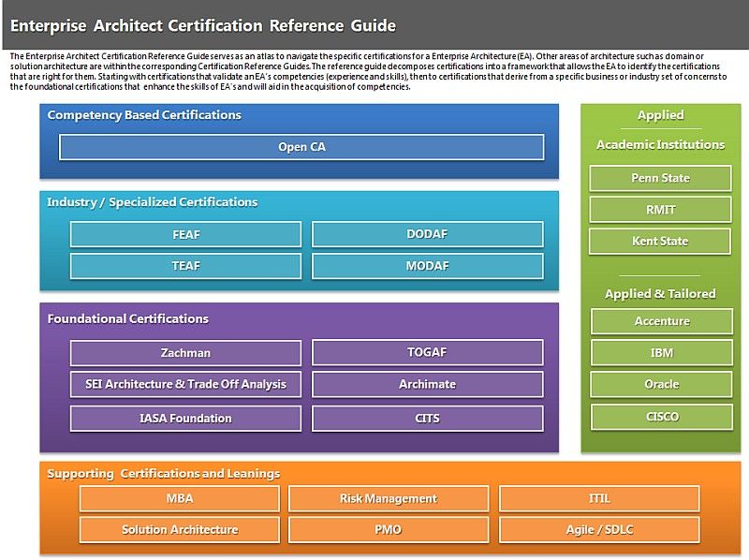This screenshot has height=560, width=749.
Task: Select the TOGAF foundational box
Action: pos(428,352)
